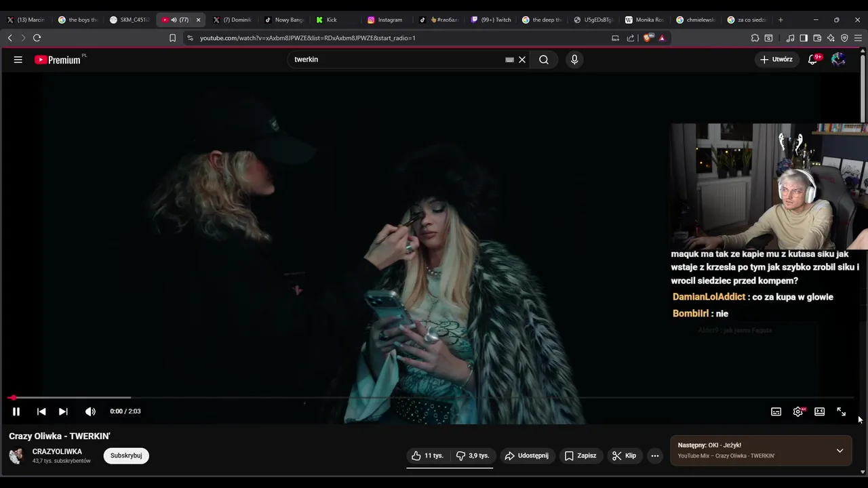Switch to the (13) Marcin X tab

[x=26, y=20]
